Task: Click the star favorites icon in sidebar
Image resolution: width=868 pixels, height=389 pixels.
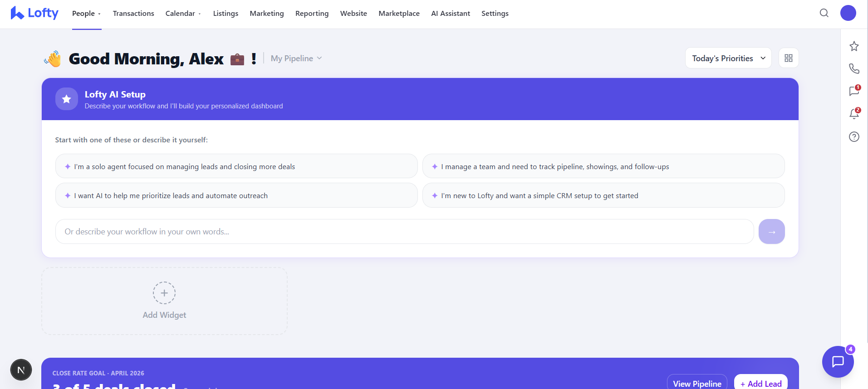Action: (x=854, y=46)
